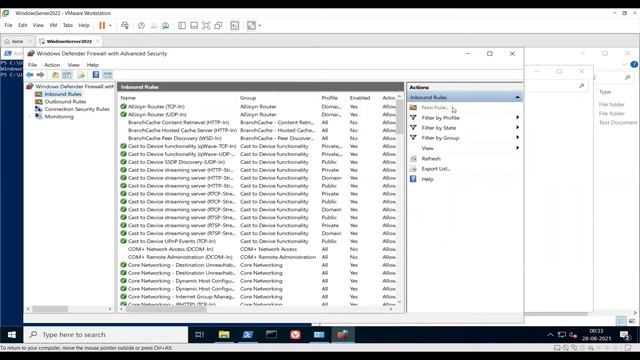Click the rules list horizontal scrollbar
The height and width of the screenshot is (360, 640).
coord(166,309)
